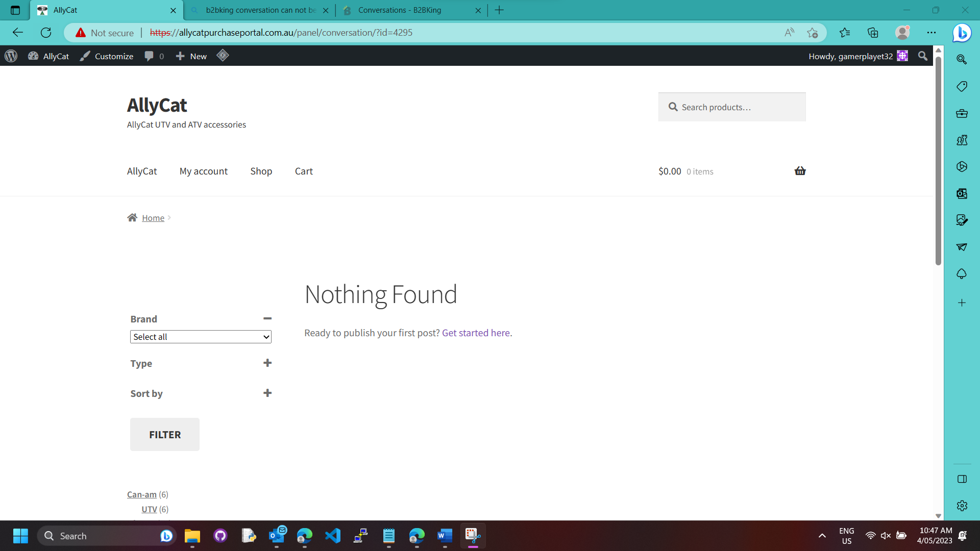The height and width of the screenshot is (551, 980).
Task: Open browser Collections icon
Action: pyautogui.click(x=873, y=33)
